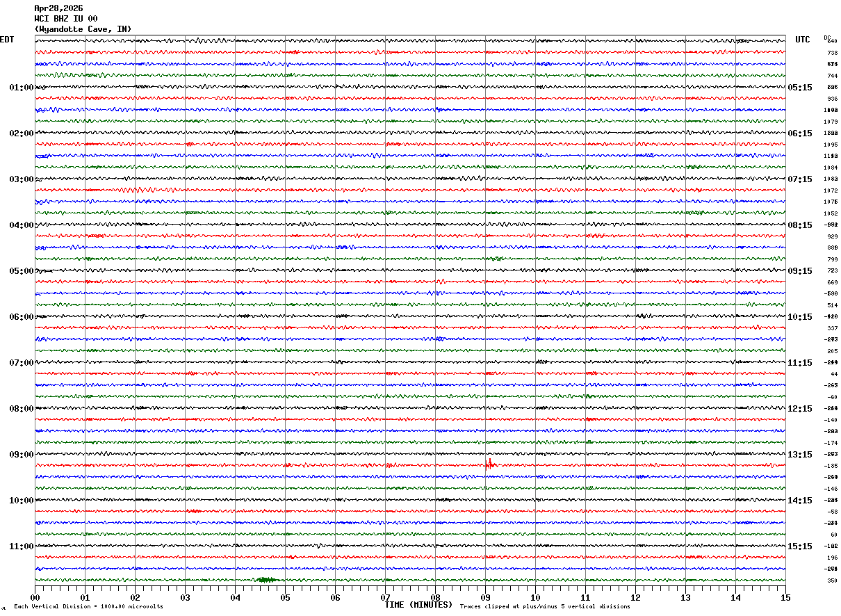
Task: Click the red spike on the 09:00 trace
Action: [x=490, y=463]
